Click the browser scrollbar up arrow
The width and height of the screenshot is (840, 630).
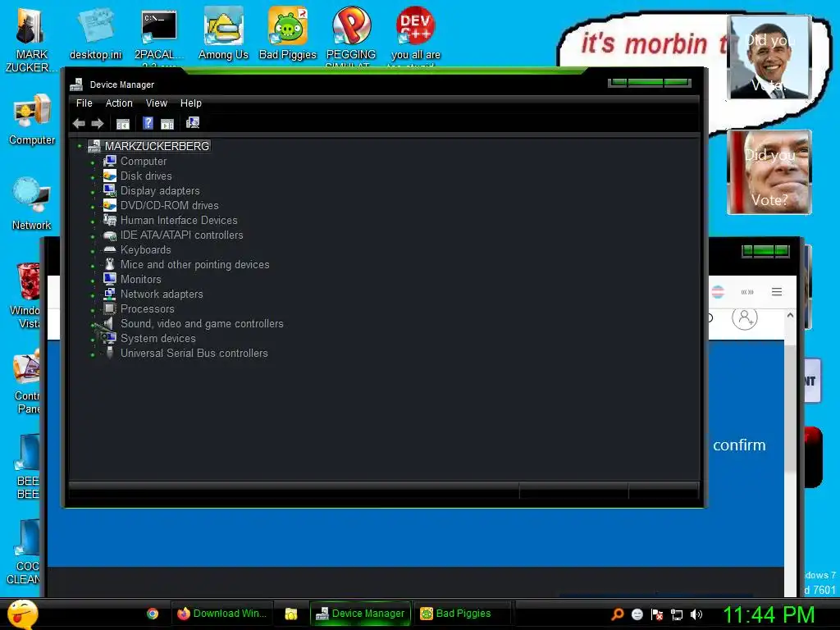(x=790, y=316)
